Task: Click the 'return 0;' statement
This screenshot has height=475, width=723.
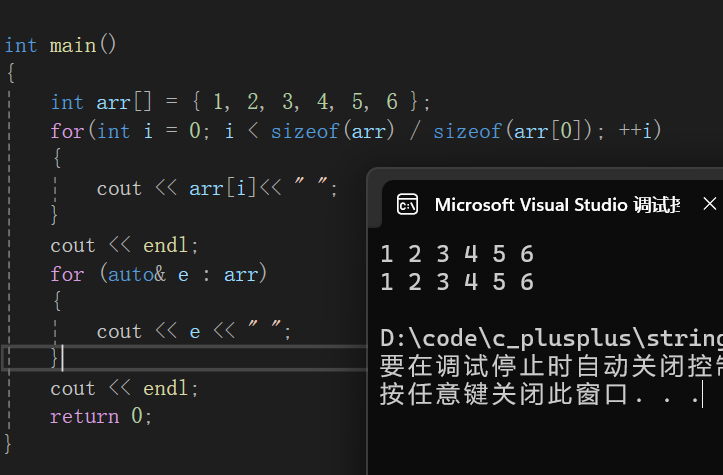Action: pos(101,416)
